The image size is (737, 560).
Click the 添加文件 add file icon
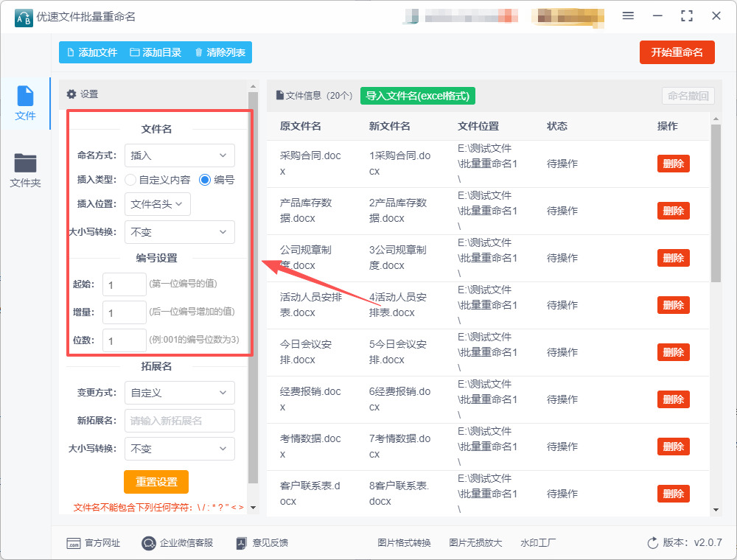pos(71,52)
